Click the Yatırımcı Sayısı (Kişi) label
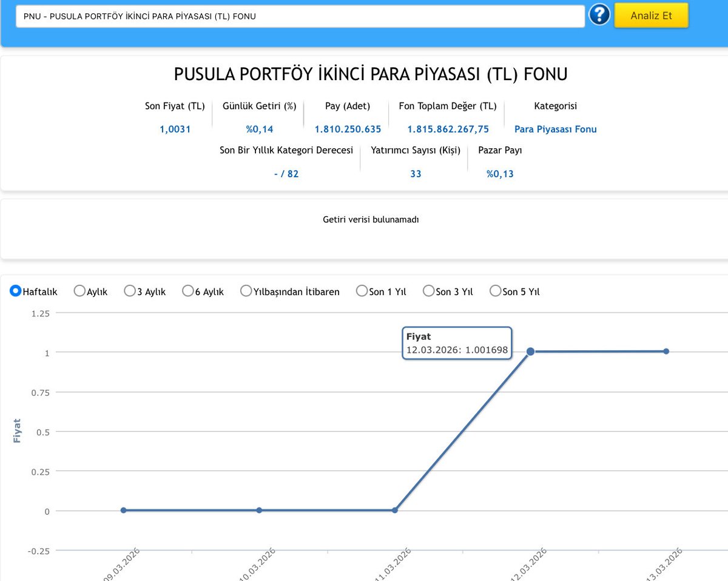728x581 pixels. point(416,150)
